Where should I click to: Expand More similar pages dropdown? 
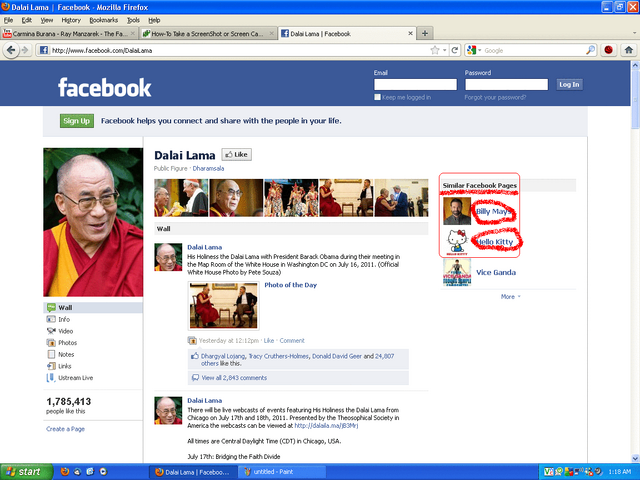tap(511, 297)
